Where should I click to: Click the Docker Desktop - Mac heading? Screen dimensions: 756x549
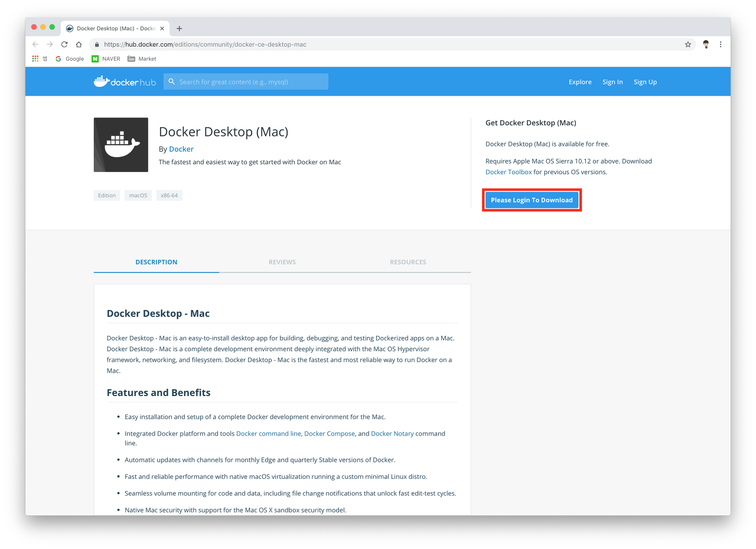(x=158, y=313)
